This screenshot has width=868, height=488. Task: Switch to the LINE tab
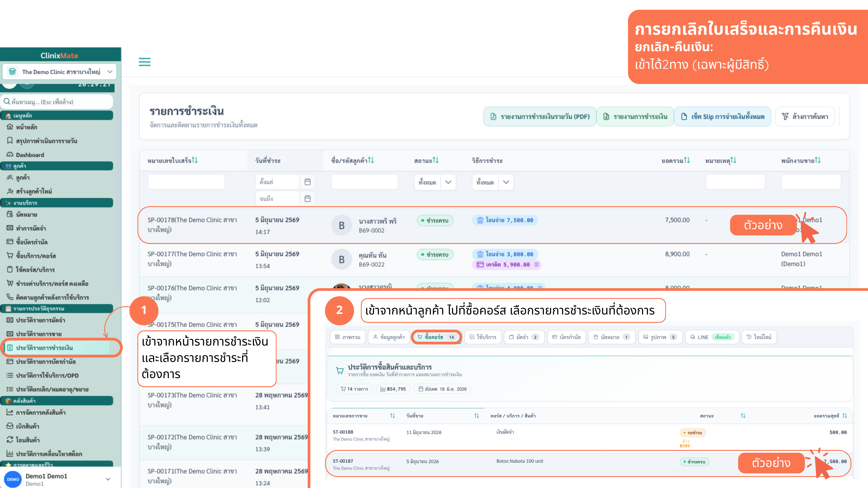712,337
